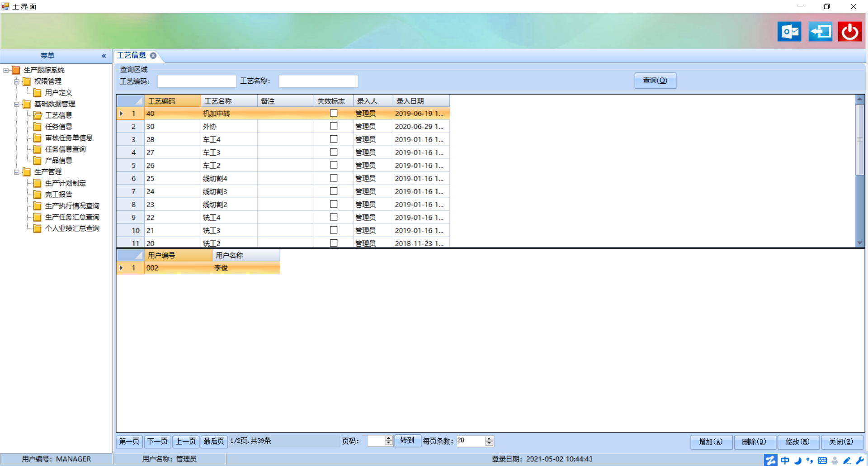The height and width of the screenshot is (466, 868).
Task: Click the IME moon icon
Action: tap(797, 461)
